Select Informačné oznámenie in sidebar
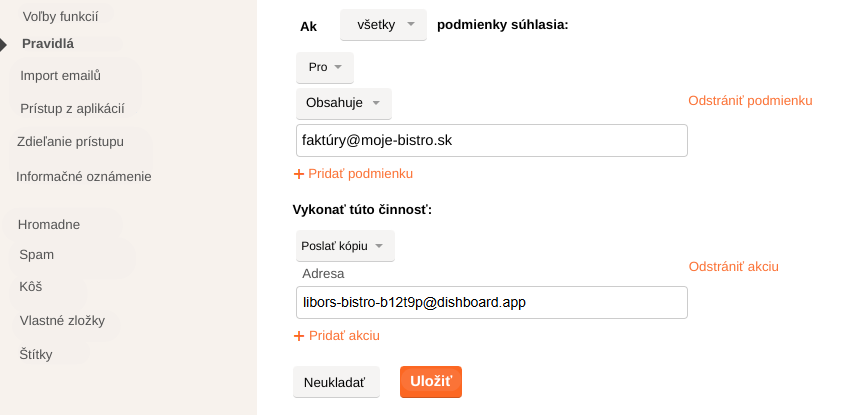844x415 pixels. click(x=83, y=177)
